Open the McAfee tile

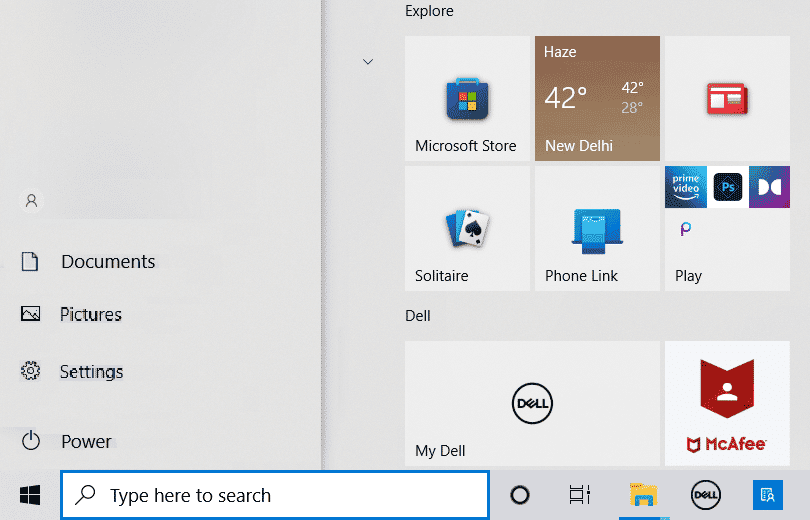pyautogui.click(x=727, y=403)
